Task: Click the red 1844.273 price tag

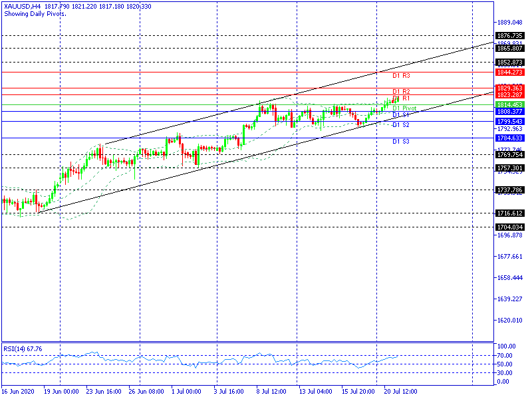Action: (x=510, y=72)
